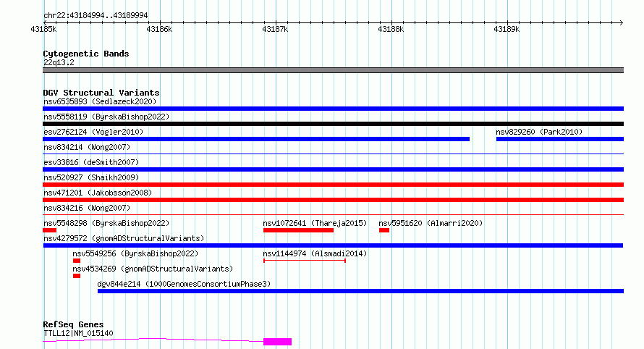
Task: Click the DGV Structural Variants track title
Action: point(101,93)
